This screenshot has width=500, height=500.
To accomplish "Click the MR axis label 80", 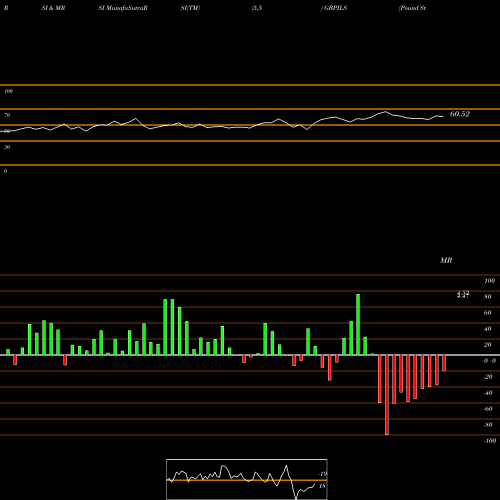I will [x=488, y=297].
